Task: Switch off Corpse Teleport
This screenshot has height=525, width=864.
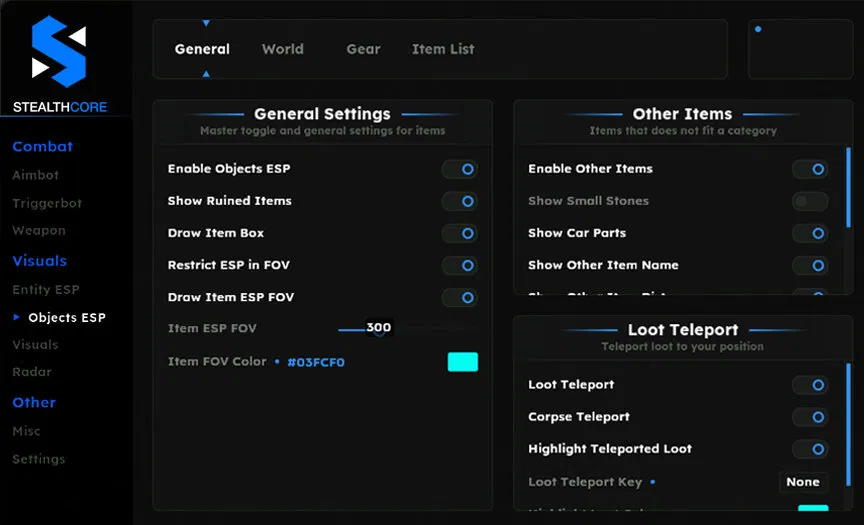Action: 810,417
